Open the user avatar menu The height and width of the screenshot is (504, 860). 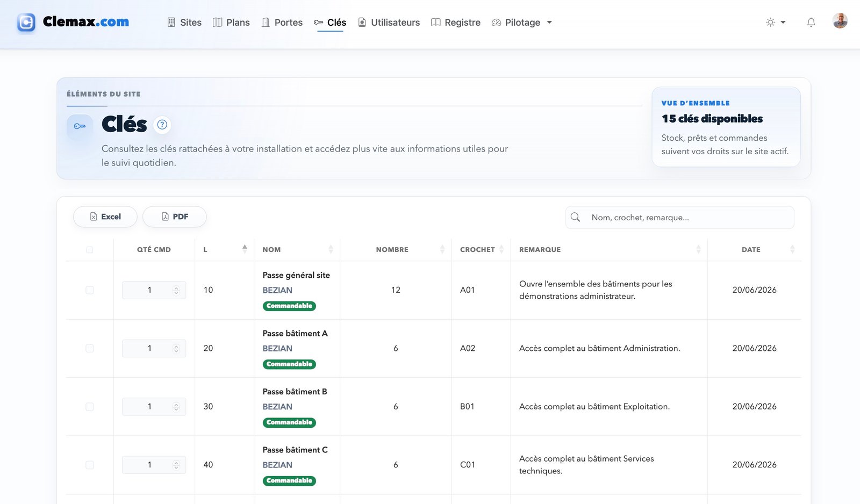(840, 21)
